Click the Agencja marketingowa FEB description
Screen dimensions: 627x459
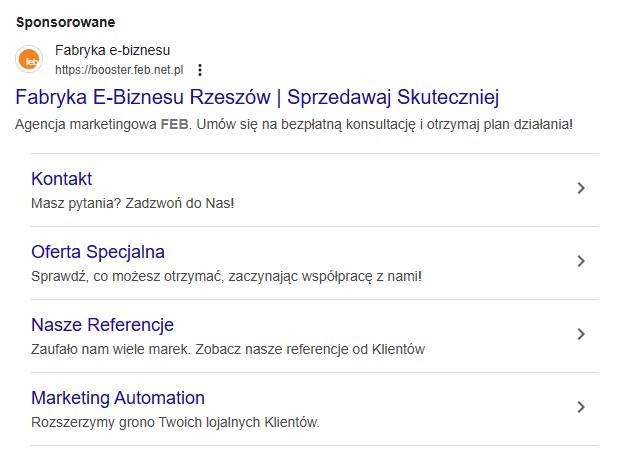pos(294,124)
